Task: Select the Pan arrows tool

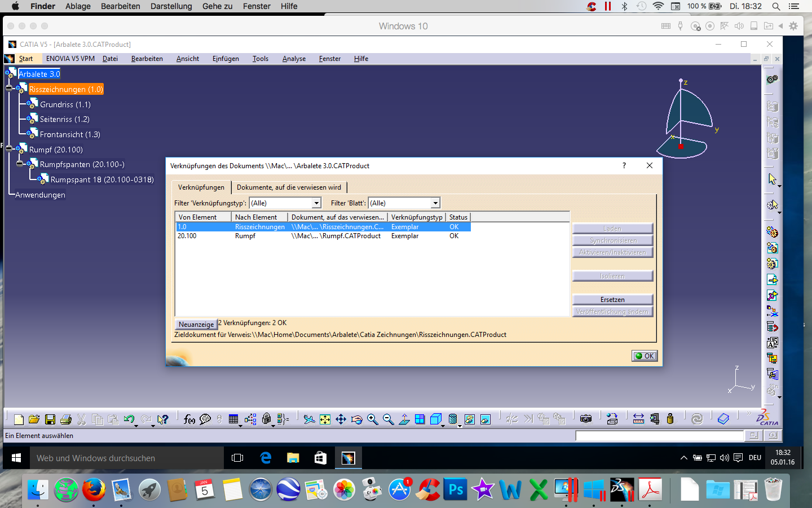Action: (x=341, y=419)
